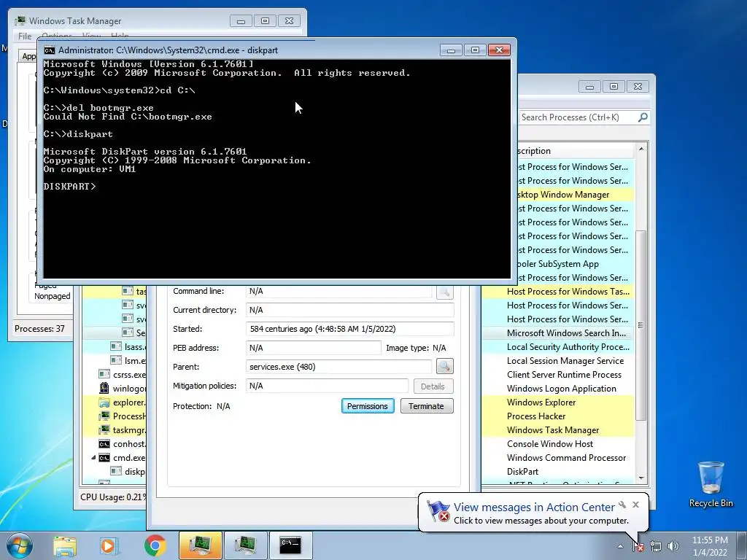Open the Windows Start menu orb
Viewport: 747px width, 560px height.
click(20, 545)
